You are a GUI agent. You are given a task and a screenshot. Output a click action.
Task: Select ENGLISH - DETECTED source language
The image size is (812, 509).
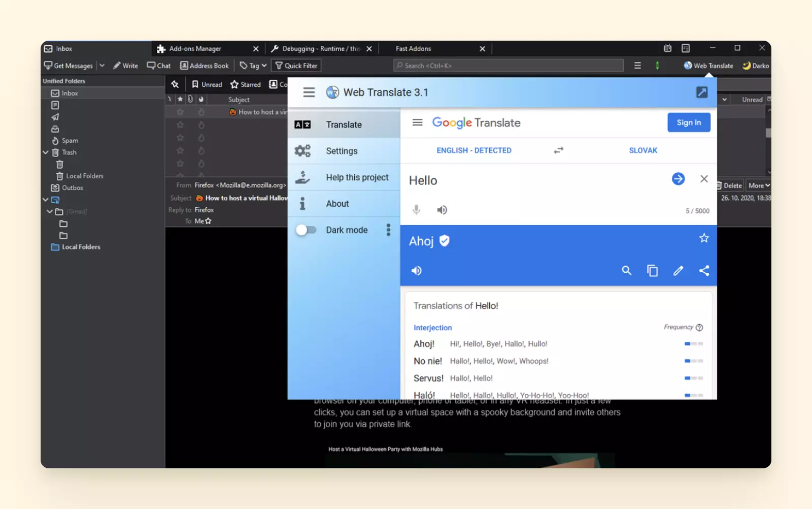(474, 150)
